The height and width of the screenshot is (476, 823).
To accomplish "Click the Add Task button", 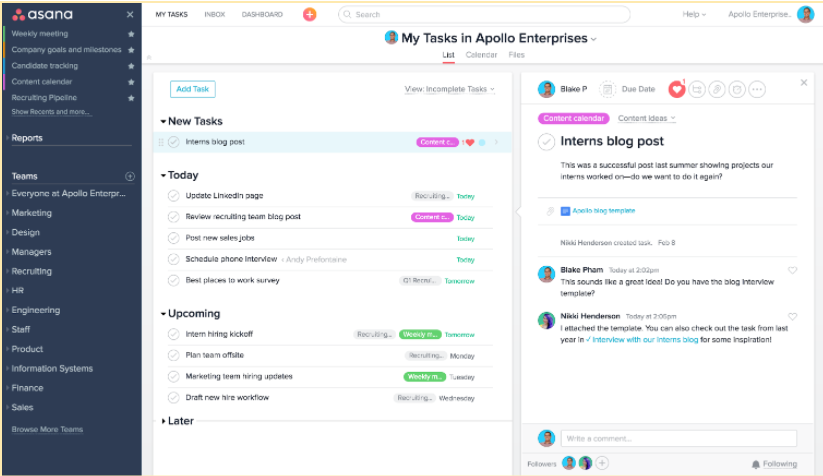I will point(193,89).
